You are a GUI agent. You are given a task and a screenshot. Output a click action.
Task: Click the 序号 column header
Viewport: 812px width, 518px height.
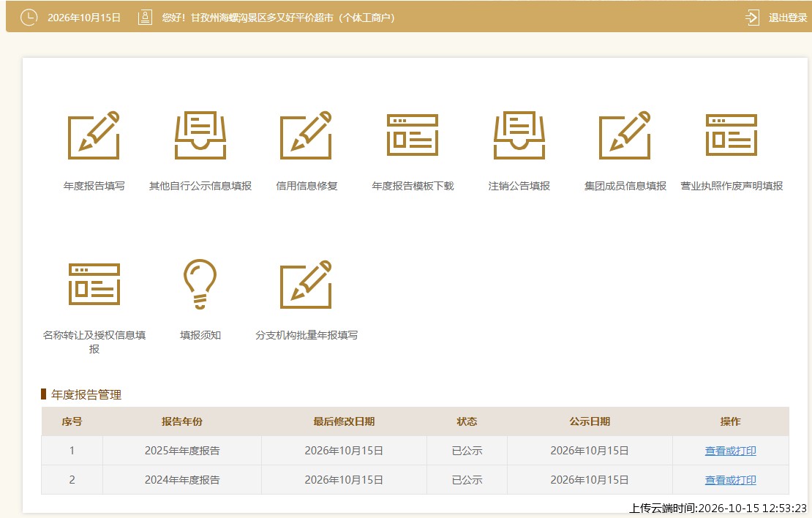(x=72, y=421)
